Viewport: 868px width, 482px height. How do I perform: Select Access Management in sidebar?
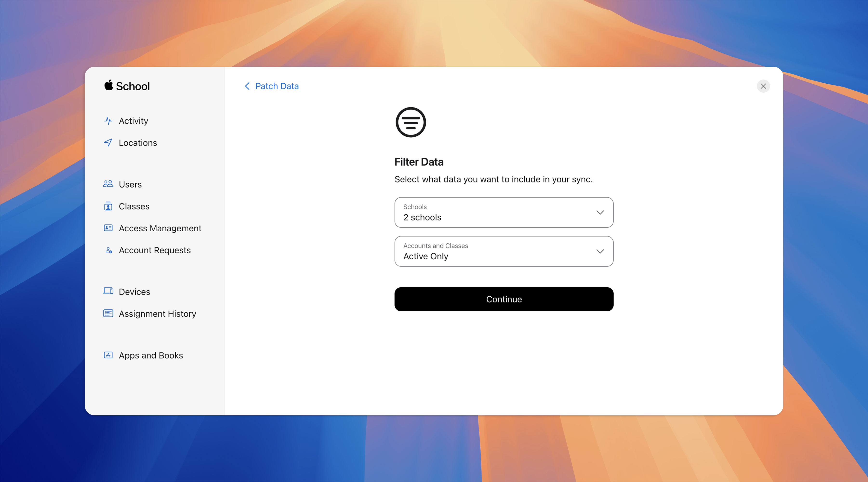click(160, 228)
